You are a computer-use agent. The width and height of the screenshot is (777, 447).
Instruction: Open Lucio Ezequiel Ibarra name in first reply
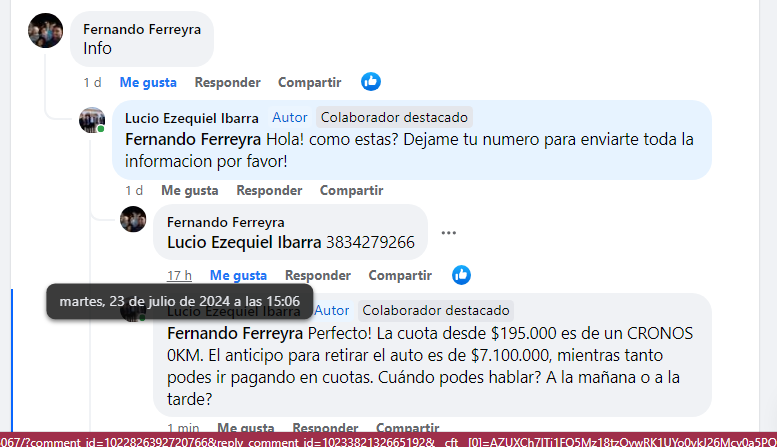(x=192, y=118)
